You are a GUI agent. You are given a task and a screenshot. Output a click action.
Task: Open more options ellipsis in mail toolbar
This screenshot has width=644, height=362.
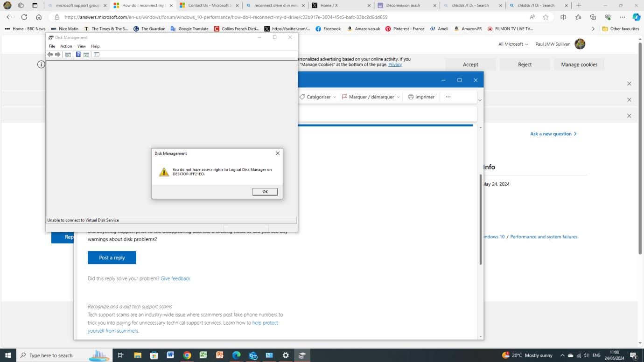tap(448, 97)
